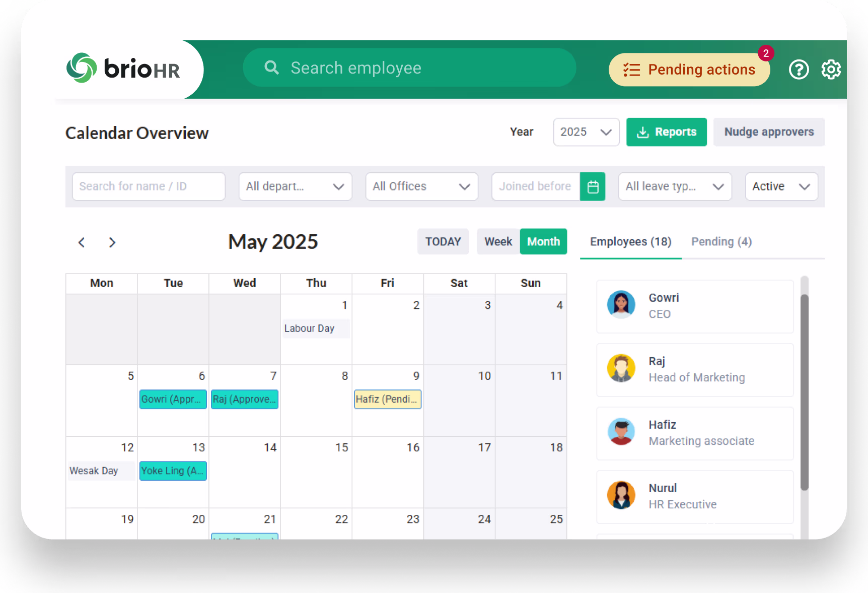Switch calendar to Week view

pos(498,242)
